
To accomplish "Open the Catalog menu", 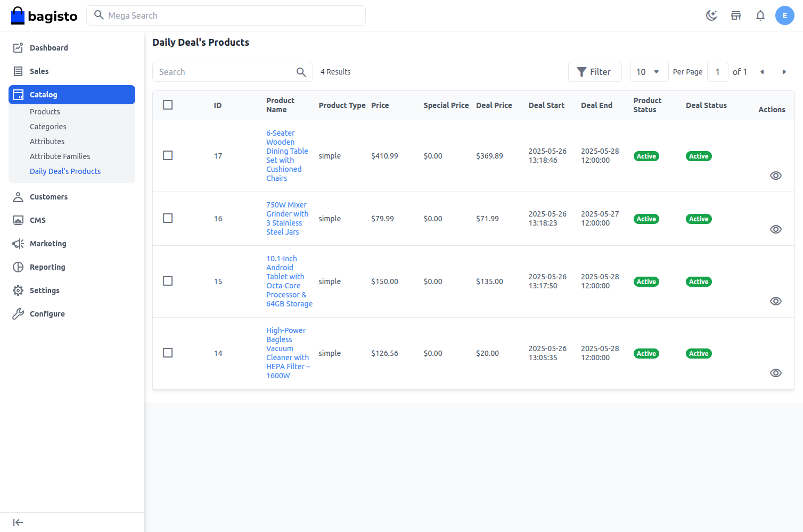I will tap(72, 95).
